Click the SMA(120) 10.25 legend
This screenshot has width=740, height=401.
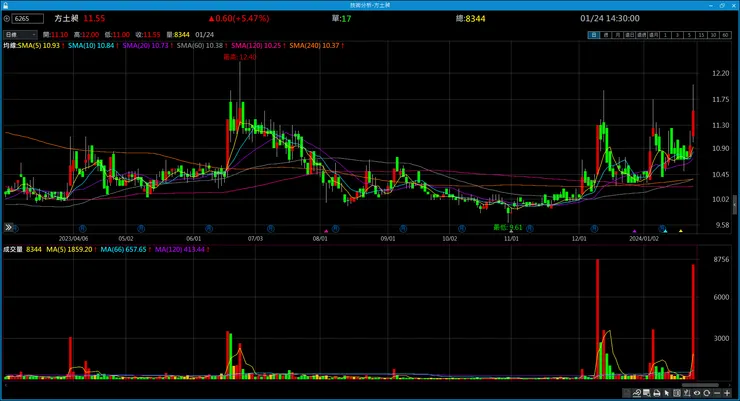point(258,45)
